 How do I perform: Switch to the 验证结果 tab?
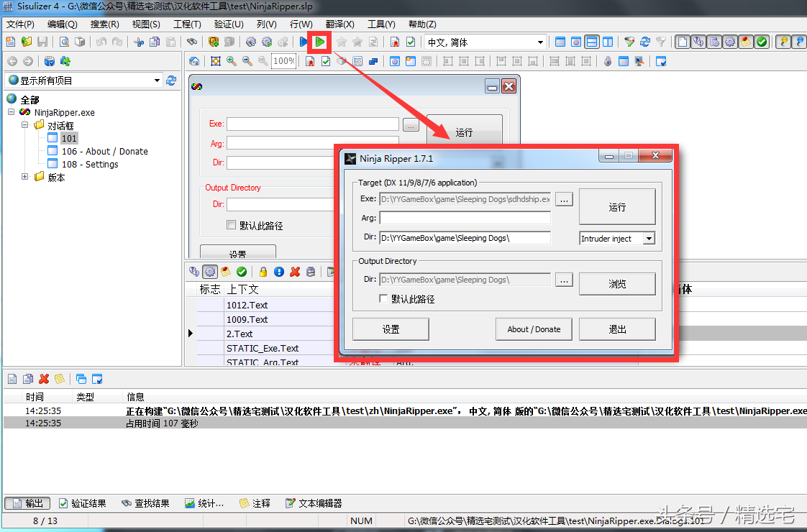(82, 503)
